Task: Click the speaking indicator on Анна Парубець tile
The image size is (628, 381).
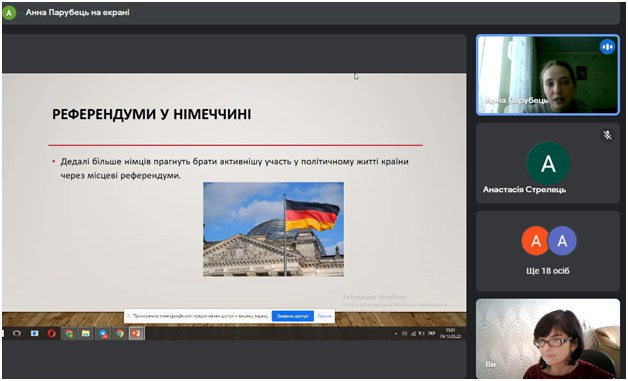Action: coord(607,47)
